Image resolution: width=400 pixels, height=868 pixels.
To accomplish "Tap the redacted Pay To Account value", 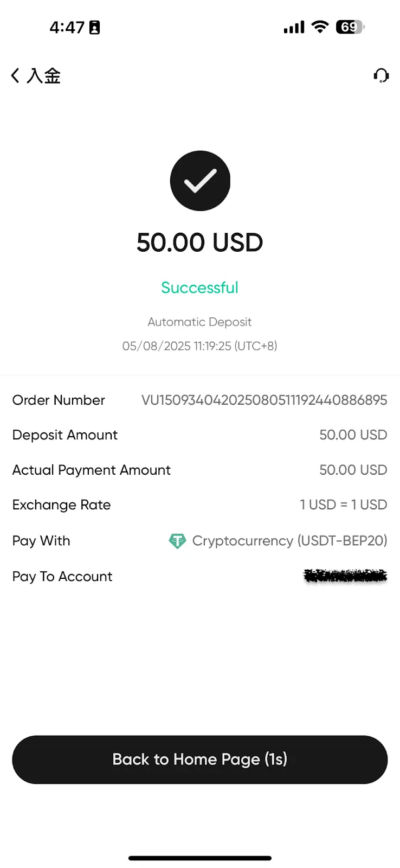I will tap(345, 576).
